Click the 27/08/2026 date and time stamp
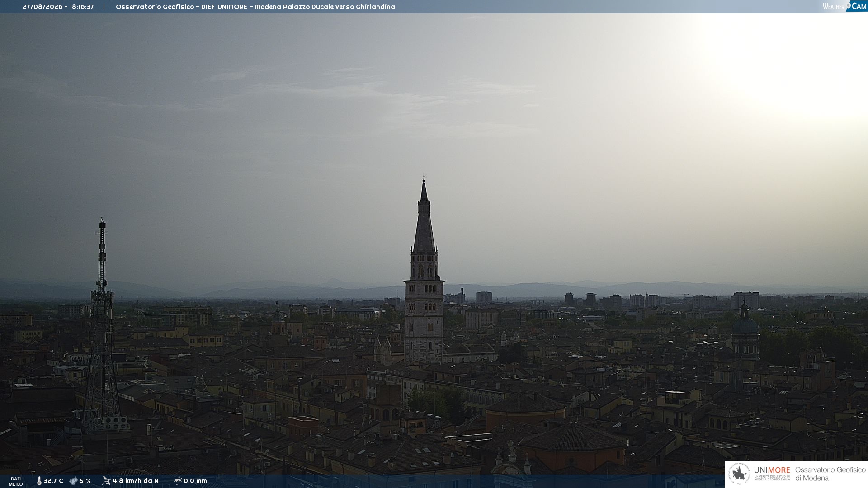 pos(58,7)
